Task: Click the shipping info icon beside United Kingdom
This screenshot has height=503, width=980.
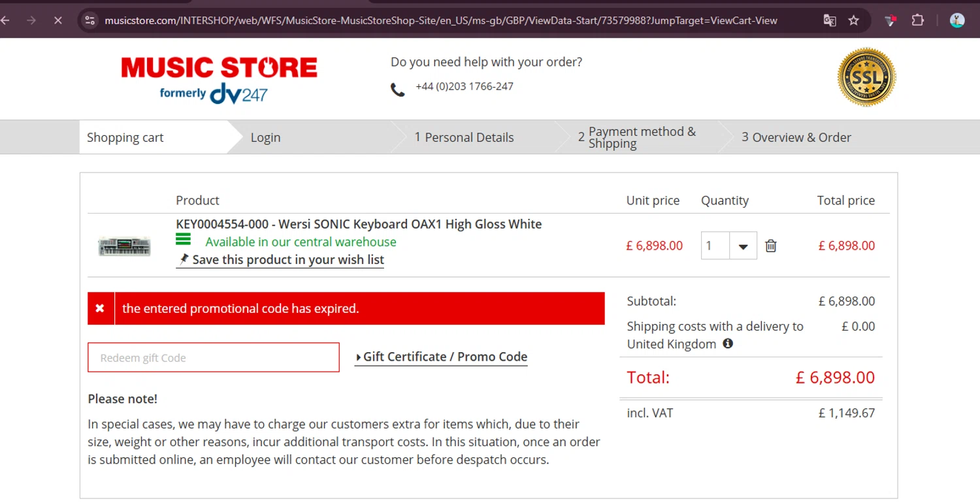Action: coord(728,344)
